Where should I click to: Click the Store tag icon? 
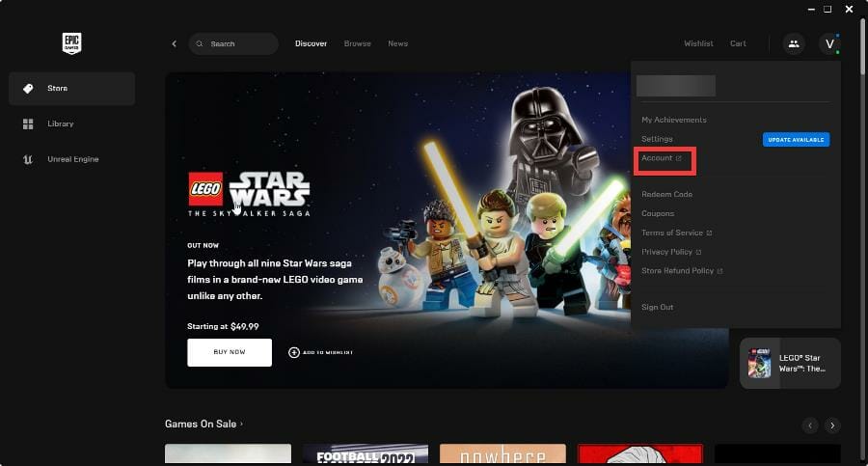pyautogui.click(x=28, y=89)
